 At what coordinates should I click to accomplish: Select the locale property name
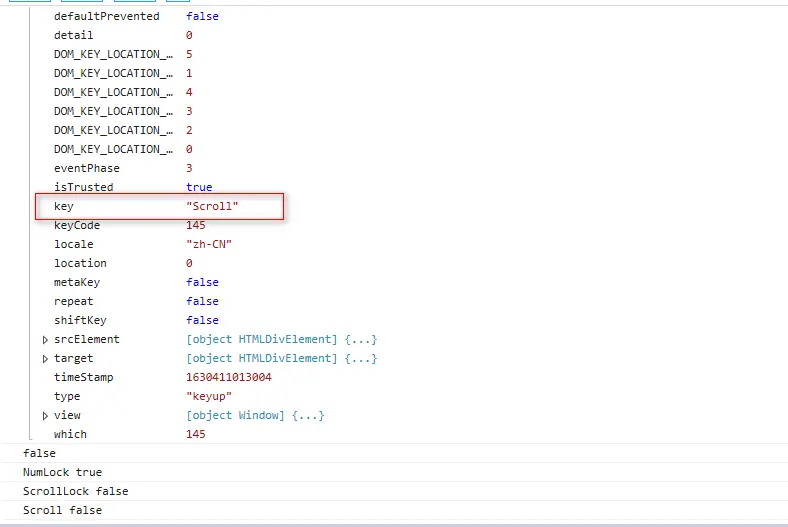tap(74, 245)
